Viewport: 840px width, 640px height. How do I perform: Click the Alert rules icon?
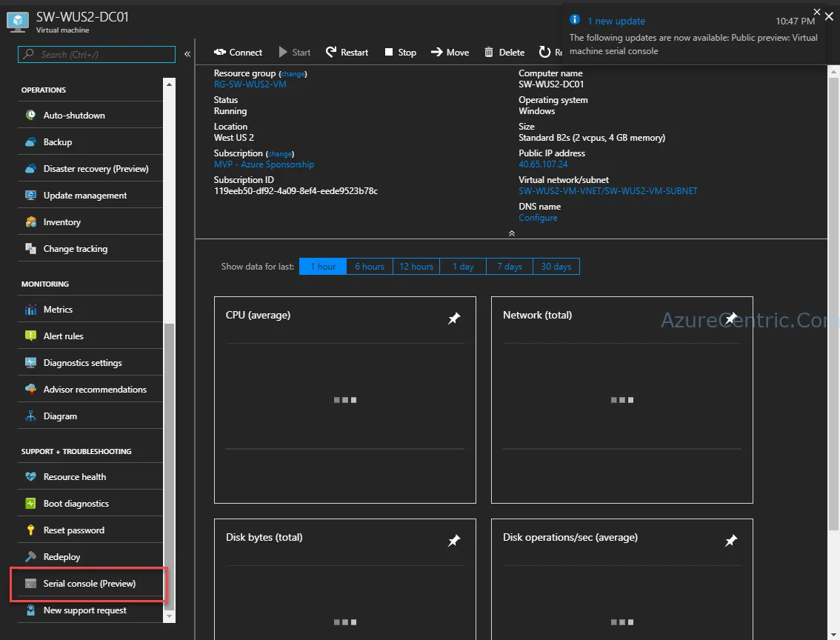[x=30, y=336]
